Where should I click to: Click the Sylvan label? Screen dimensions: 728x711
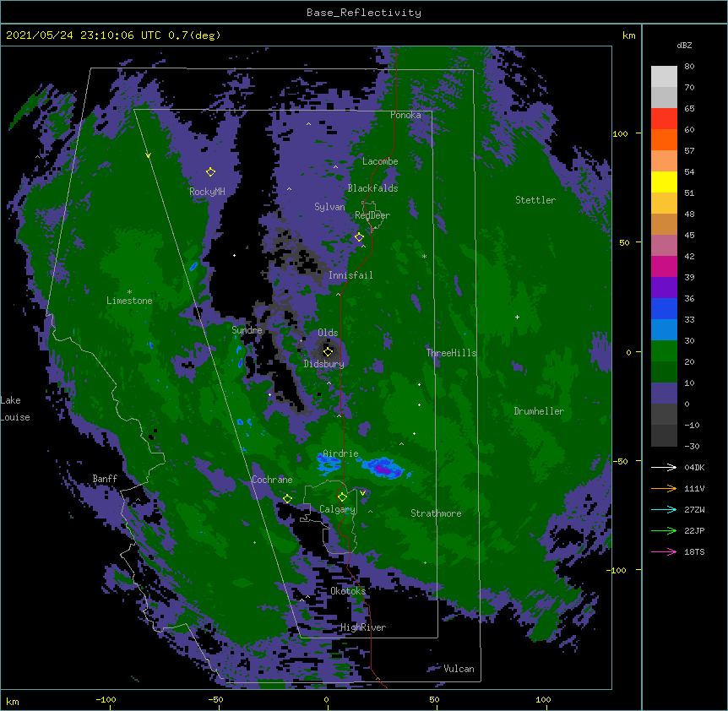[329, 207]
